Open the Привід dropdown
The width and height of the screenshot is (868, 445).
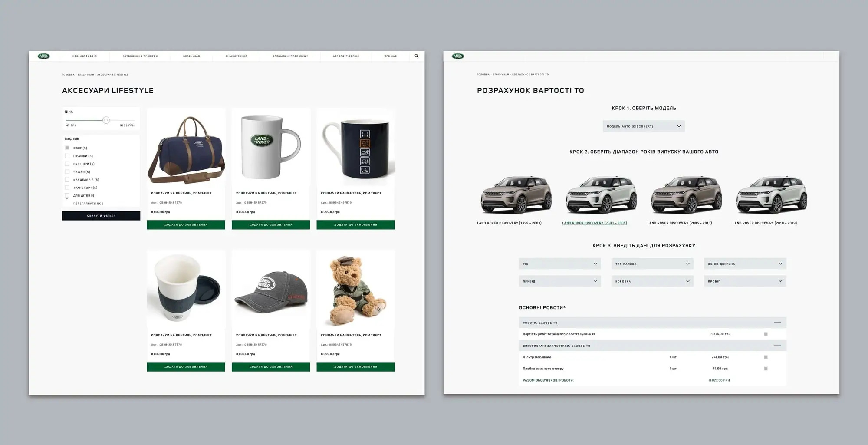click(x=560, y=281)
